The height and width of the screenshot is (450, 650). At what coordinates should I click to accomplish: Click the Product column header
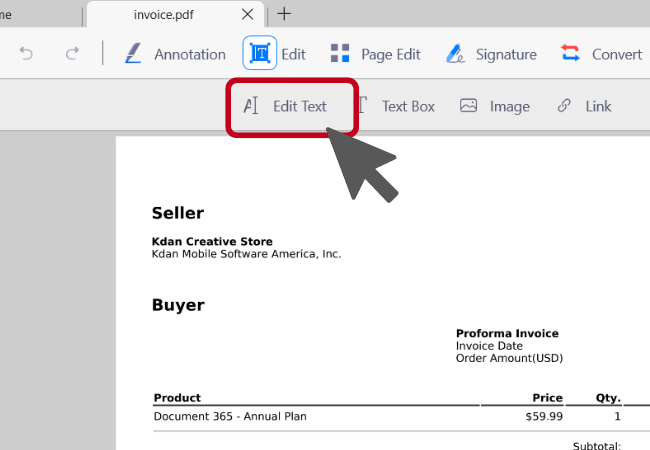tap(177, 398)
